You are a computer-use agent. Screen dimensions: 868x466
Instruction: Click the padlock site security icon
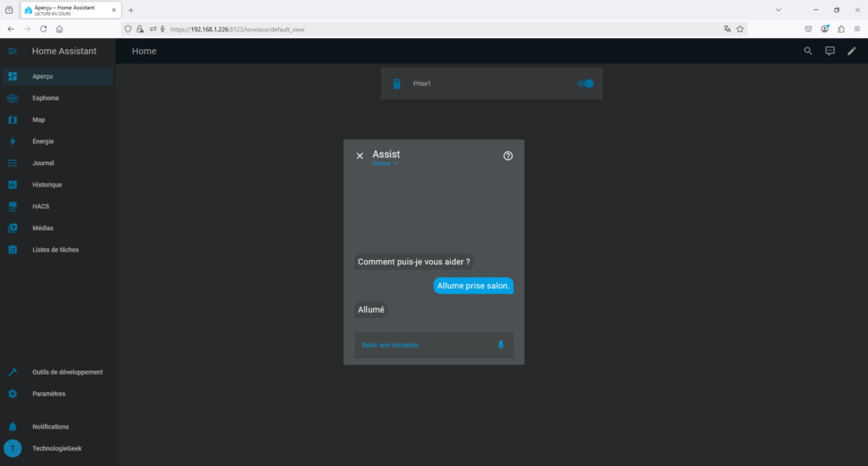coord(140,30)
